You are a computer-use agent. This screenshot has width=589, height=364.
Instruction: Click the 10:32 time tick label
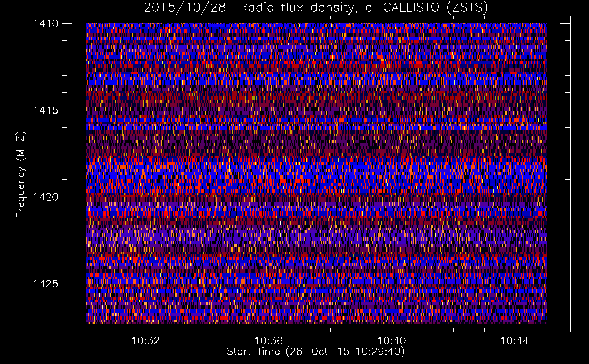(146, 341)
